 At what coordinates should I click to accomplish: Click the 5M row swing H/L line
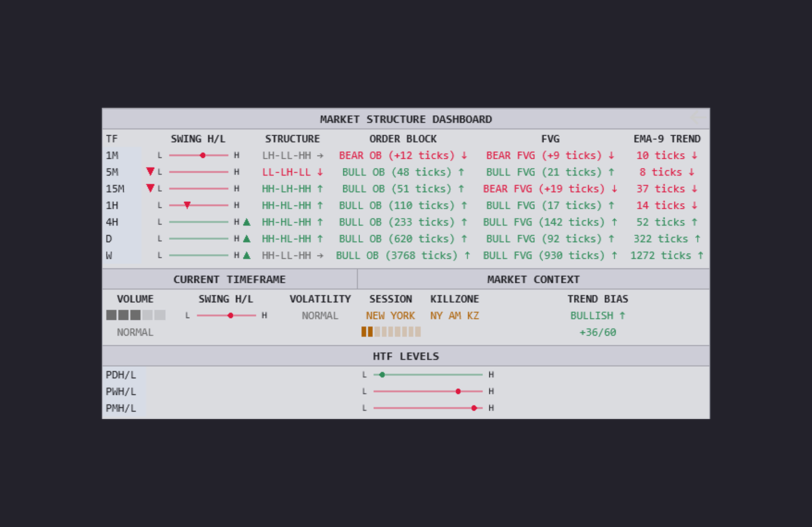[x=199, y=172]
